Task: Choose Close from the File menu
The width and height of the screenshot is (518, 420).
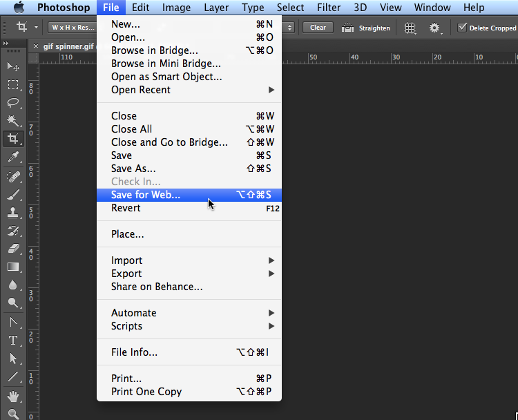Action: click(x=189, y=116)
